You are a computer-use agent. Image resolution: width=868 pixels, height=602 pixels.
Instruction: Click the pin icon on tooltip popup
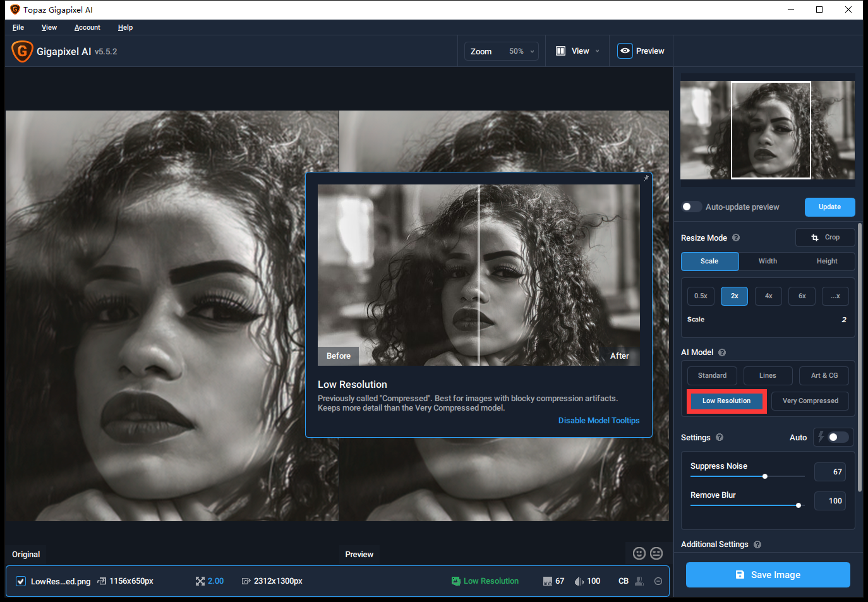pyautogui.click(x=646, y=178)
